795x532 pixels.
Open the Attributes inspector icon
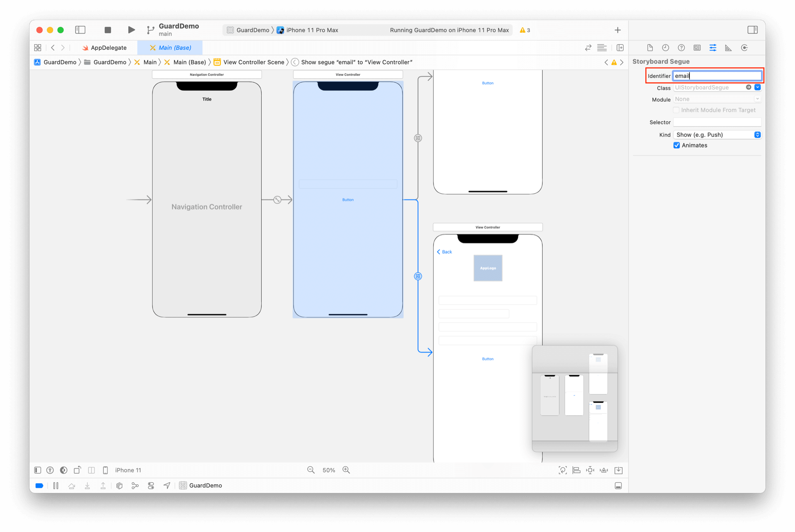coord(713,48)
